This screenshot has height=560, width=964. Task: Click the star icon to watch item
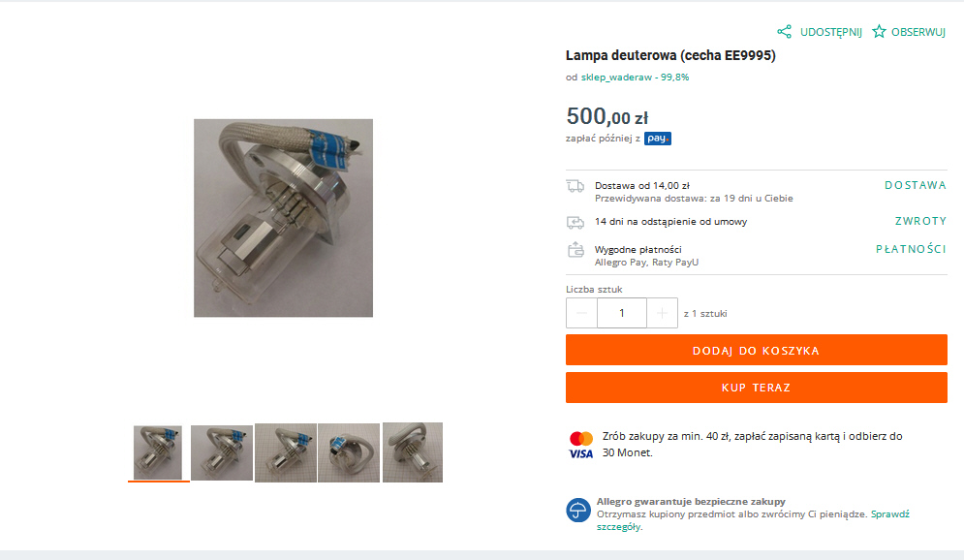[x=879, y=32]
